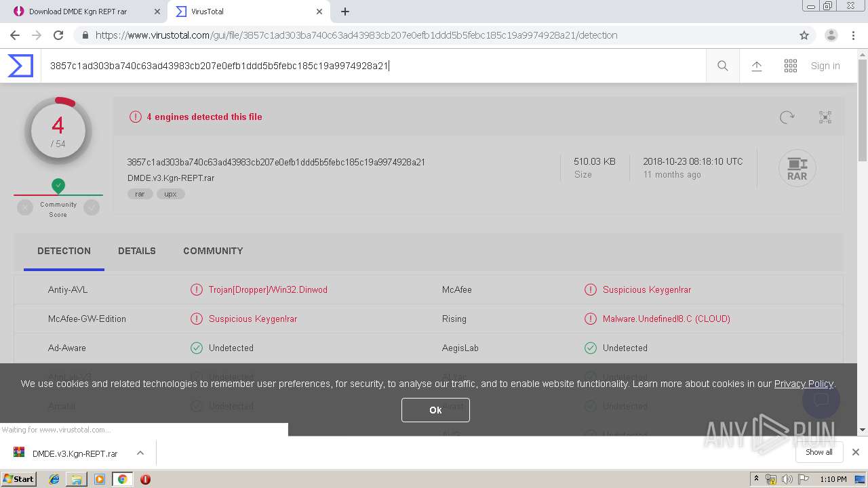Click the rar tag

(x=140, y=194)
